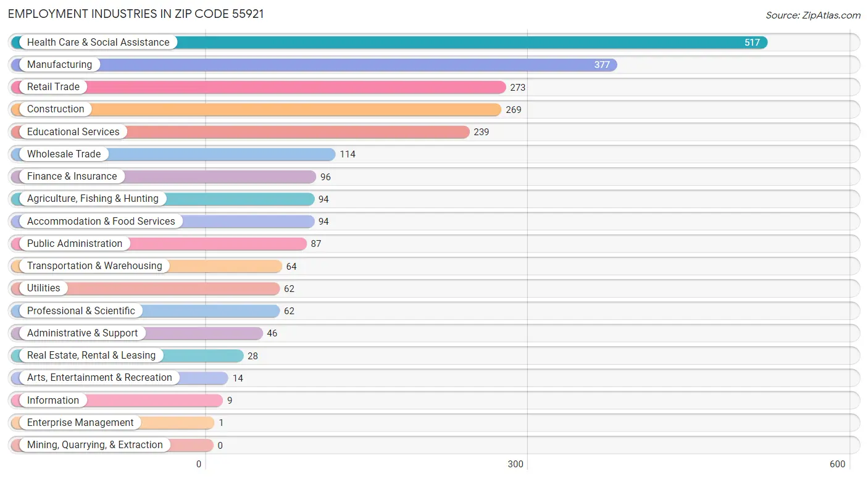The image size is (868, 479).
Task: Select the Public Administration label
Action: click(75, 243)
